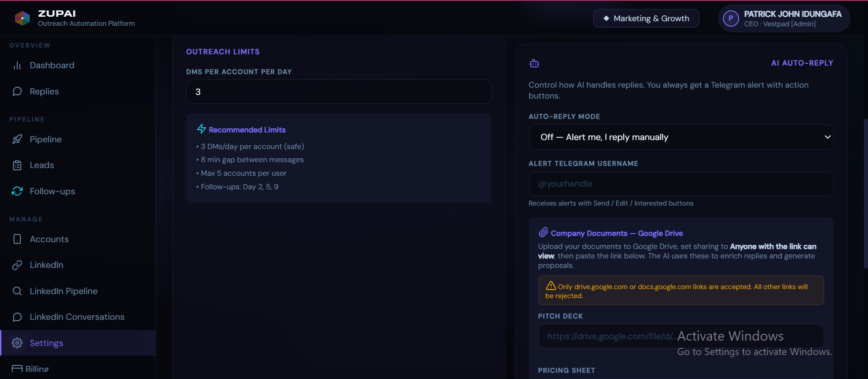Image resolution: width=868 pixels, height=379 pixels.
Task: Click the DMs per account per day field
Action: click(x=339, y=92)
